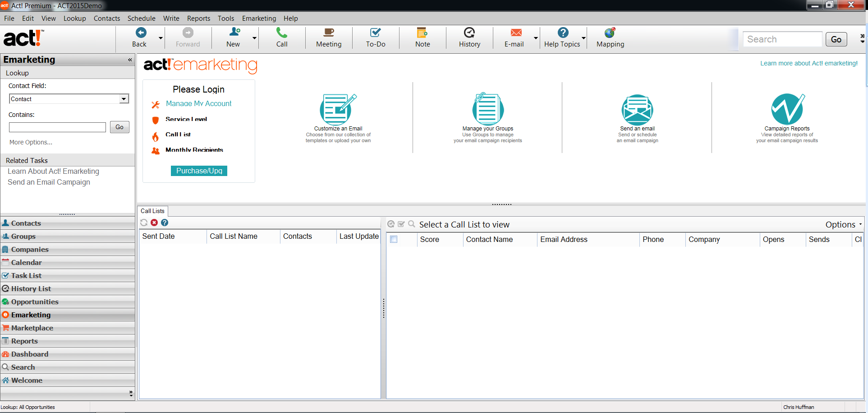Screen dimensions: 868x413
Task: Open the Help Topics dropdown arrow
Action: [583, 38]
